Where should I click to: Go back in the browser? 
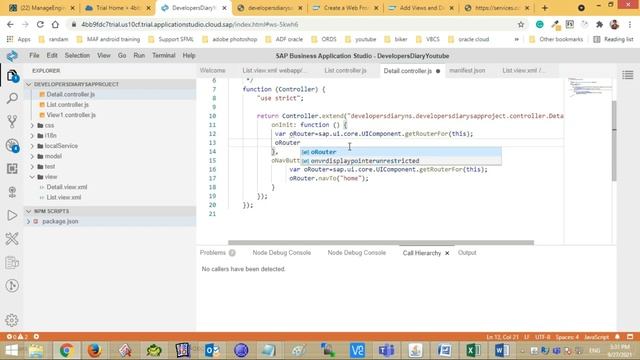[10, 24]
